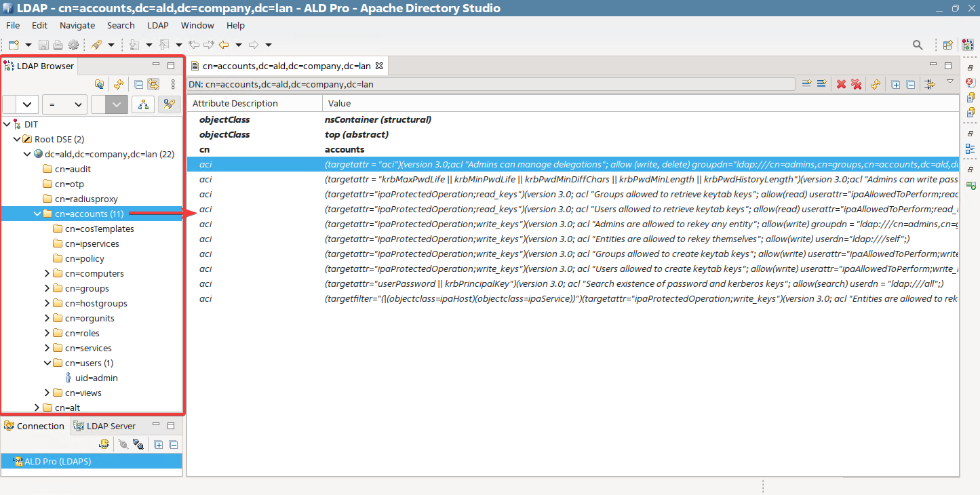Open the export dropdown arrow
Image resolution: width=980 pixels, height=495 pixels.
point(178,45)
